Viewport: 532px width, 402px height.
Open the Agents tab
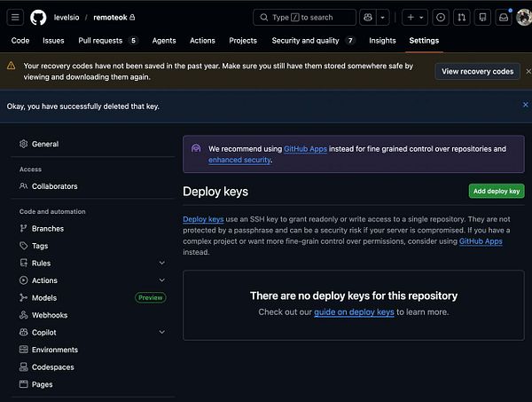pos(164,41)
